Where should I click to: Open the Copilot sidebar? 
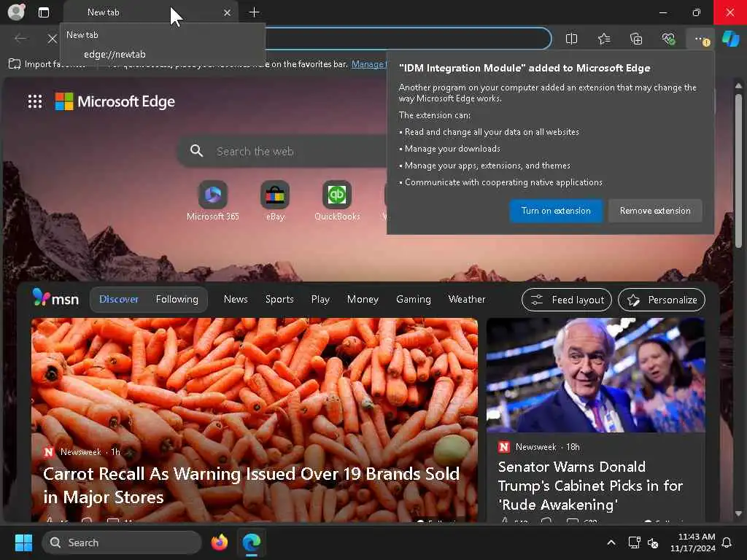coord(730,39)
